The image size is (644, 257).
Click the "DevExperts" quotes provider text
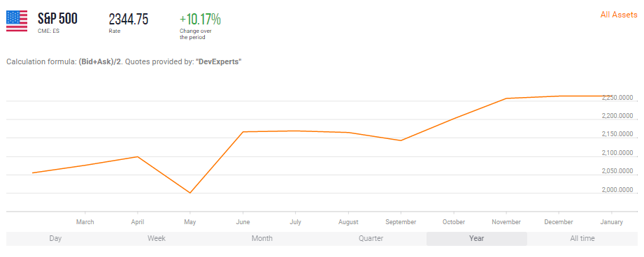pyautogui.click(x=218, y=62)
